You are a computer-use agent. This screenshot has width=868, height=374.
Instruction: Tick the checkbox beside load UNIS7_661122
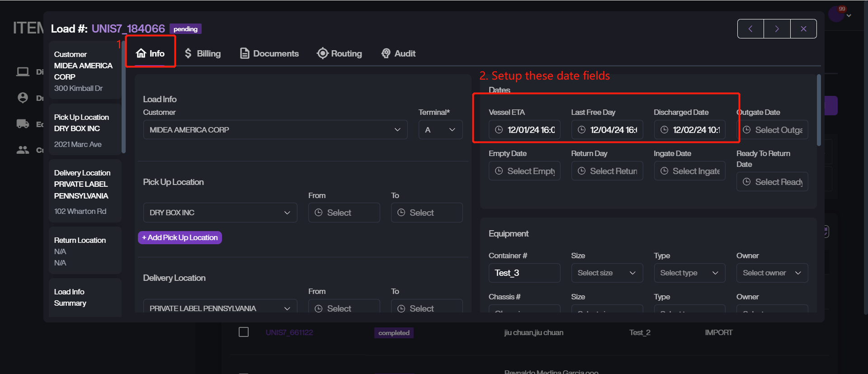[244, 332]
